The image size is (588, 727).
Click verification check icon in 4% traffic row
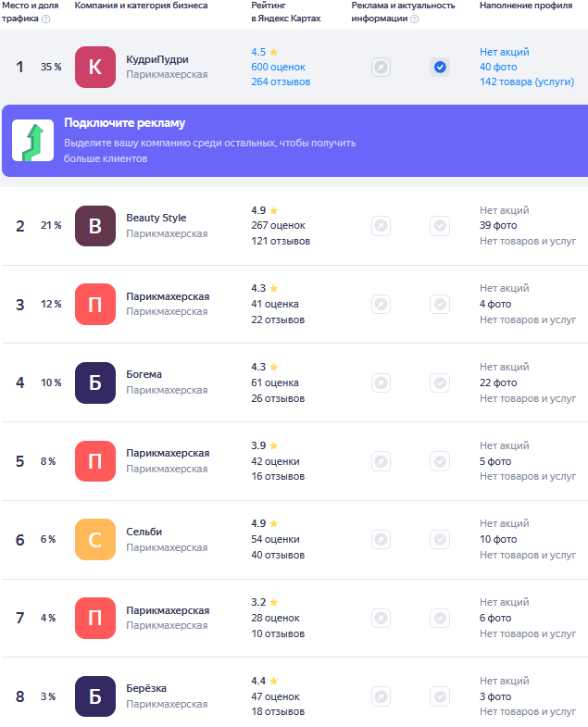click(440, 618)
